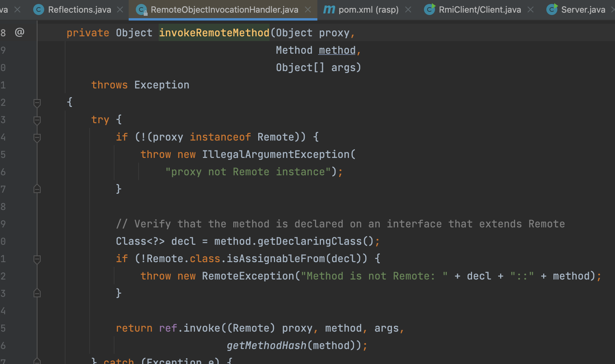Click fold end marker of instanceof if block

tap(37, 189)
